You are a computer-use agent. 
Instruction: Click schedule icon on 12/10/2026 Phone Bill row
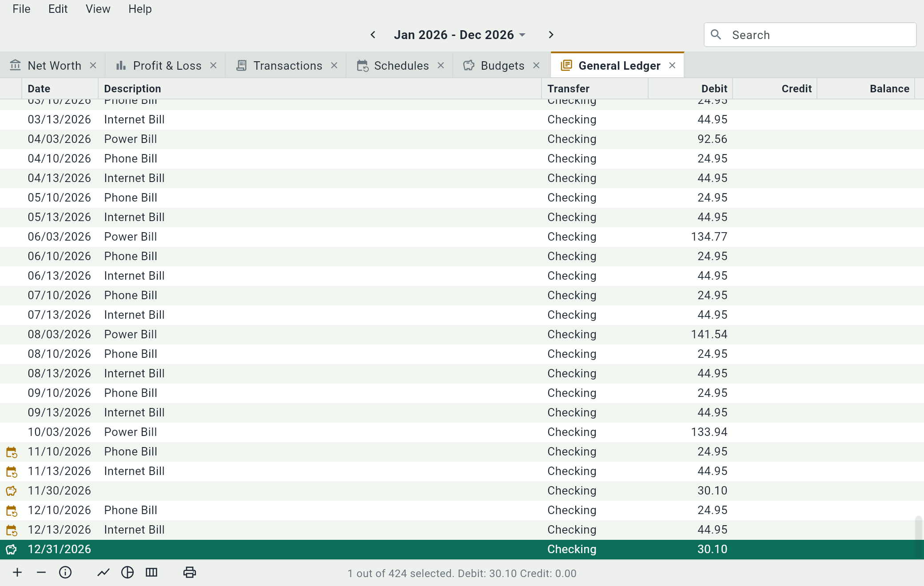pyautogui.click(x=11, y=511)
